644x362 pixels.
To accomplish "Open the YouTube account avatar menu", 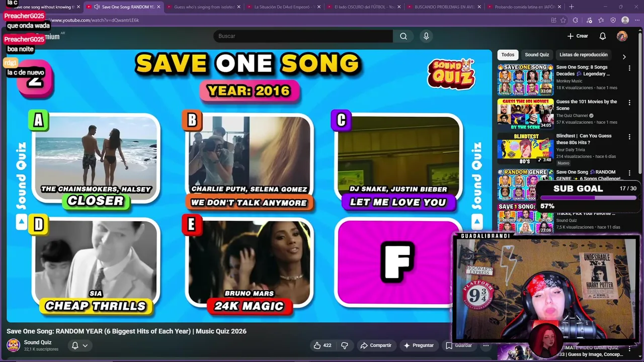I will 622,36.
